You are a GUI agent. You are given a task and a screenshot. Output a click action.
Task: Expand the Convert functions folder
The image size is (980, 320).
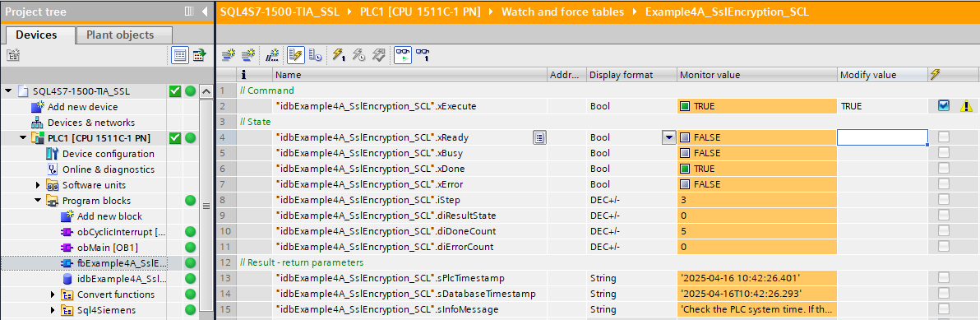tap(53, 294)
